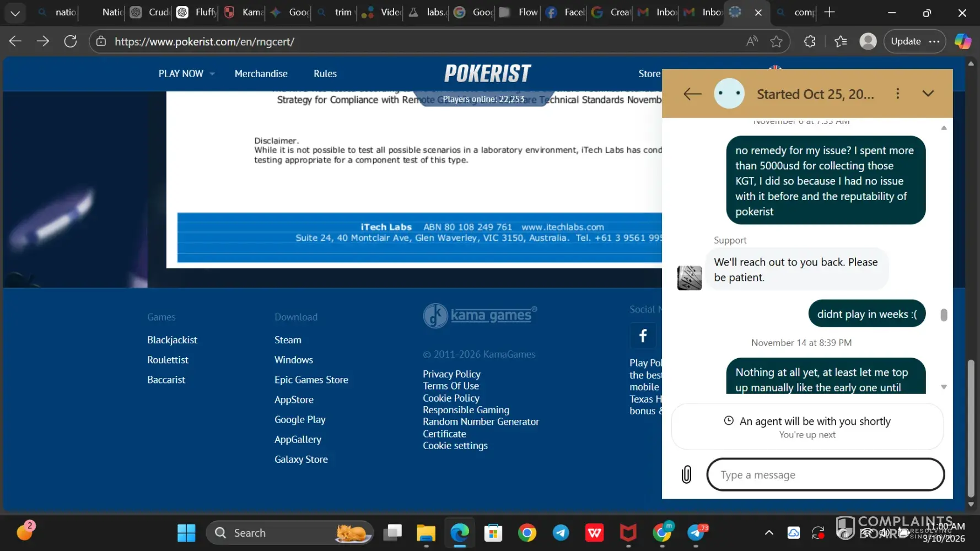Screen dimensions: 980x551
Task: Open the Terms Of Use link
Action: click(451, 386)
